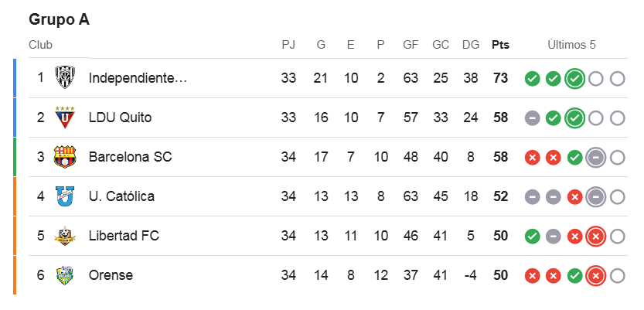The image size is (644, 310).
Task: Click the Pts column header
Action: click(500, 45)
